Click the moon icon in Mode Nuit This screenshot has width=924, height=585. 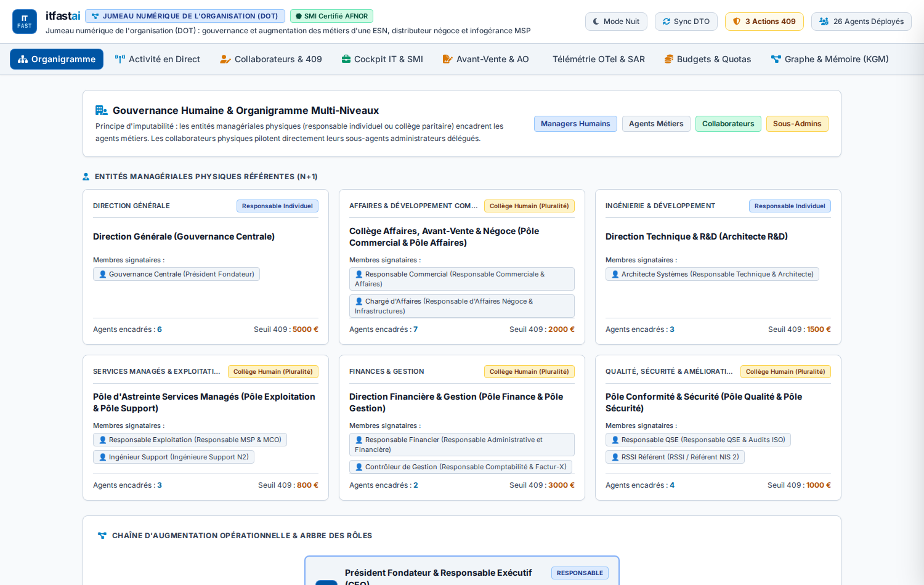596,22
